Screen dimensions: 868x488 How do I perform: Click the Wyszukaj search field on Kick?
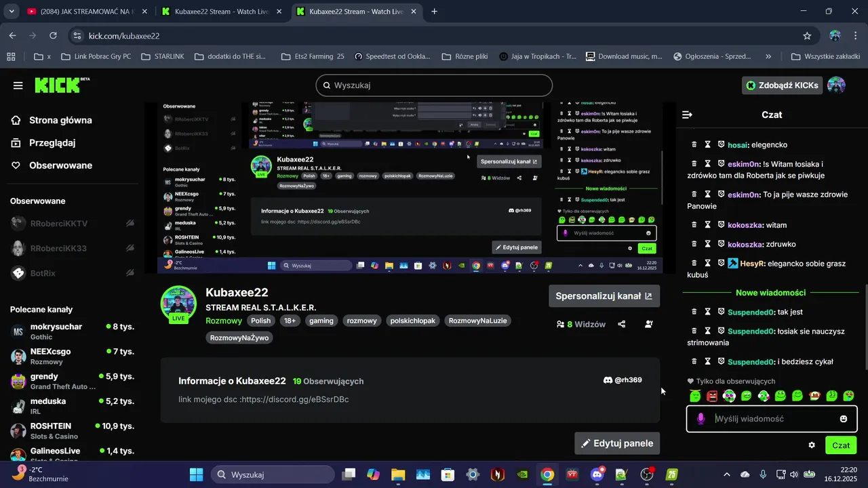coord(434,85)
